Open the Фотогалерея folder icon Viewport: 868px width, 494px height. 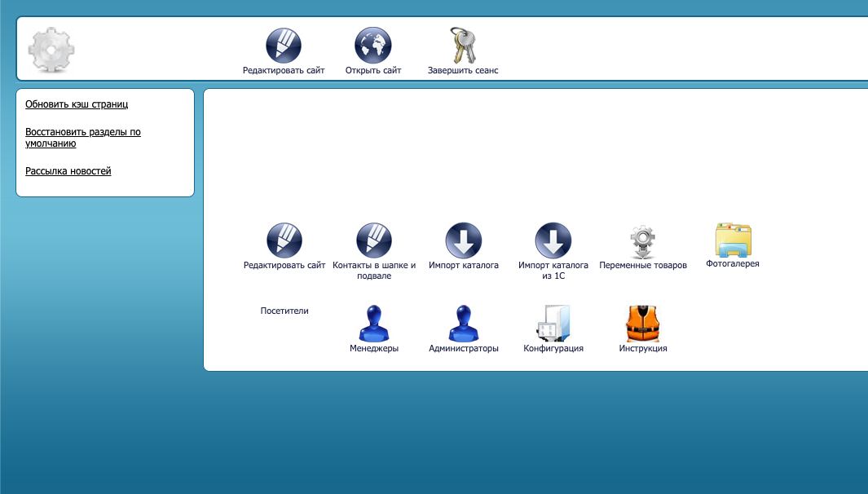tap(733, 240)
